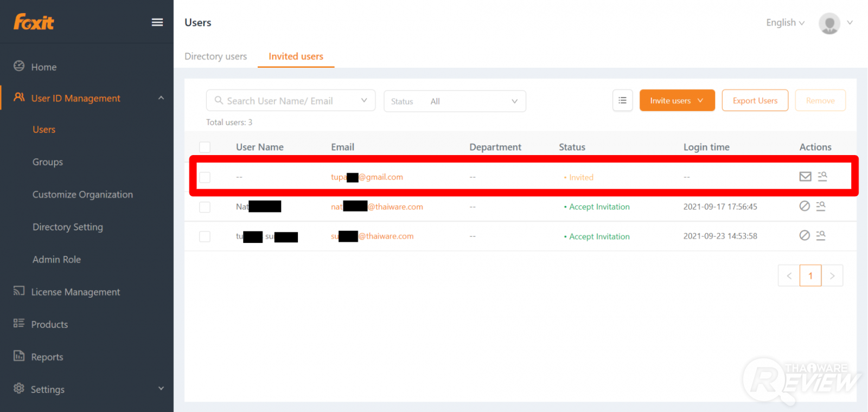Open Users in the sidebar

[x=44, y=130]
